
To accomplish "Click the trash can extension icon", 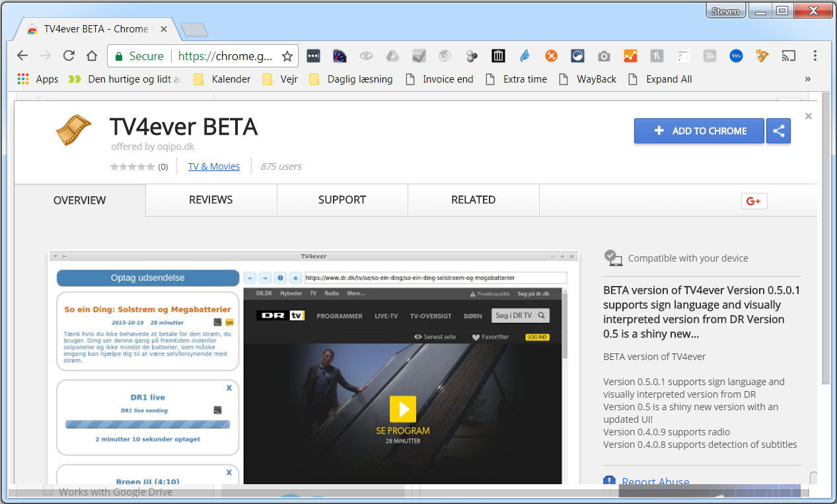I will [x=498, y=56].
